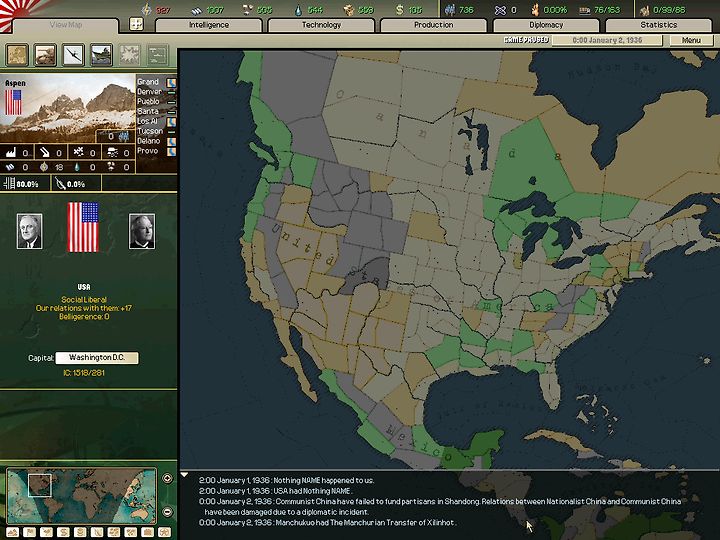Viewport: 720px width, 540px height.
Task: Click the large USA flag in country panel
Action: (83, 227)
